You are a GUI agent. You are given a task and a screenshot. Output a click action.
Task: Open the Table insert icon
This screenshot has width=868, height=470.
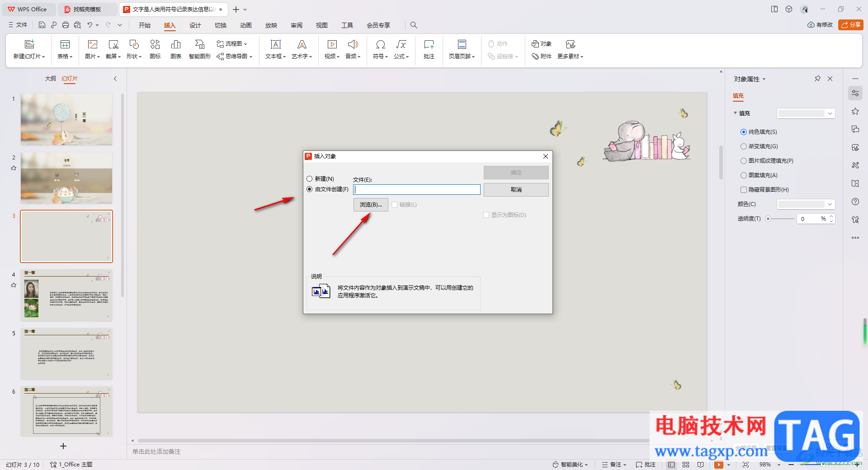(65, 44)
